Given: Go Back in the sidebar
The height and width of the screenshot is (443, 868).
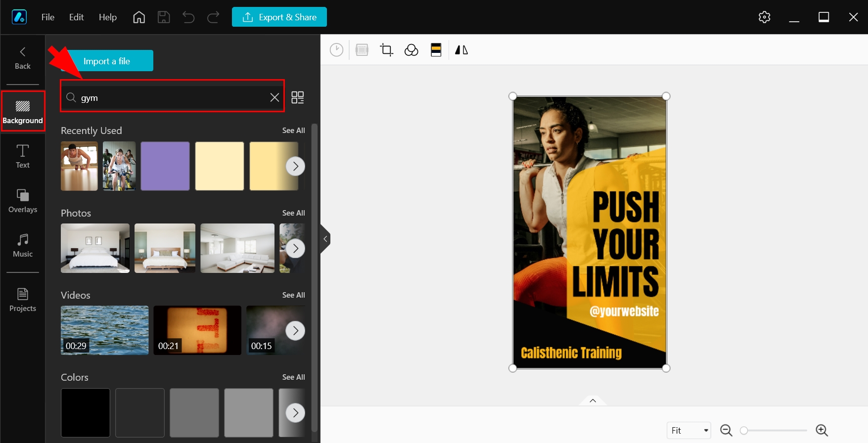Looking at the screenshot, I should click(x=22, y=58).
